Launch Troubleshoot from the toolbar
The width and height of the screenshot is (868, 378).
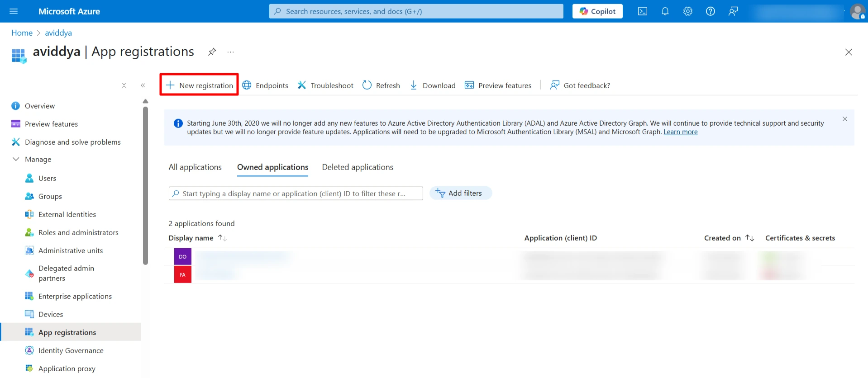point(325,85)
